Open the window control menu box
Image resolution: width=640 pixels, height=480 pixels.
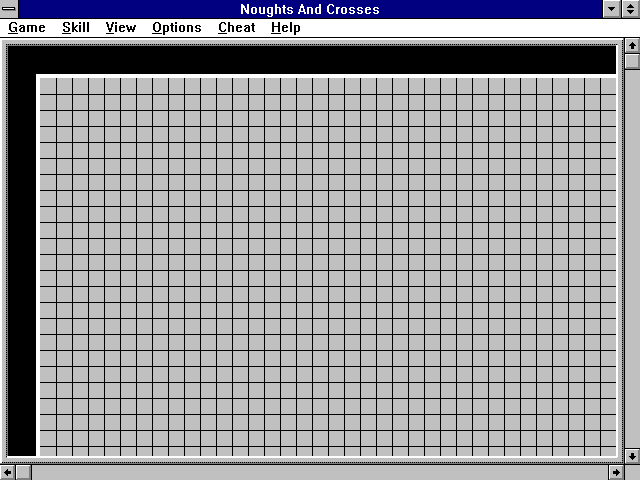(9, 9)
